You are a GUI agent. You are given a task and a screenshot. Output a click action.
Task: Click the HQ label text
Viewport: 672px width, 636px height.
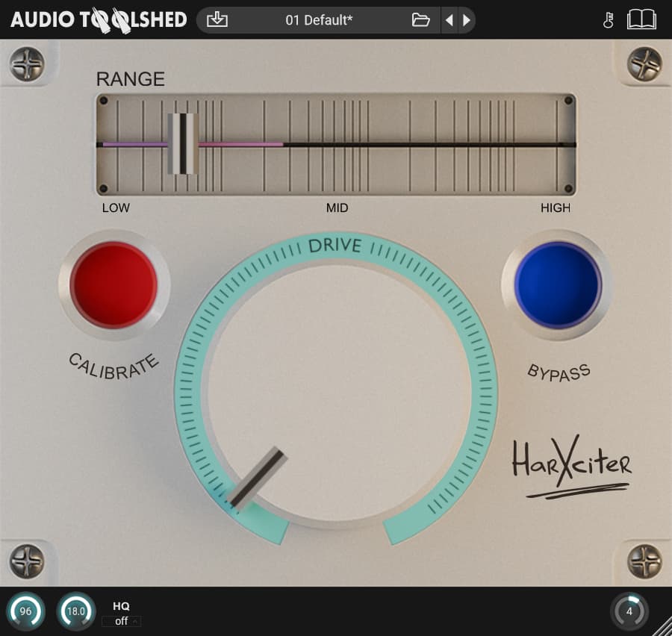click(x=121, y=606)
